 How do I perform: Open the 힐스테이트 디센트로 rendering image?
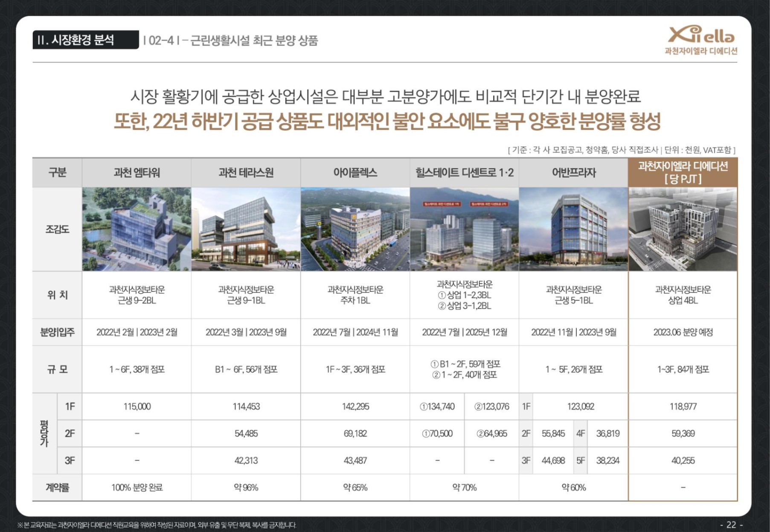[x=465, y=229]
